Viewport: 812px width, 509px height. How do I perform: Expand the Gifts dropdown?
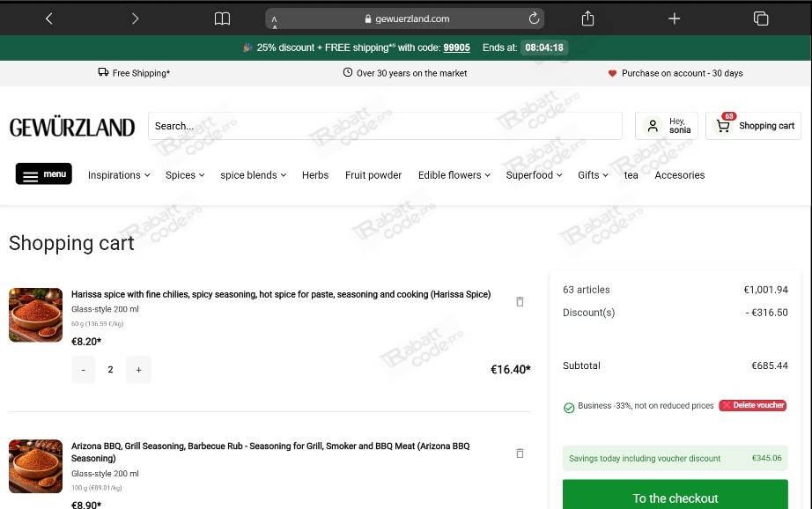pyautogui.click(x=593, y=175)
